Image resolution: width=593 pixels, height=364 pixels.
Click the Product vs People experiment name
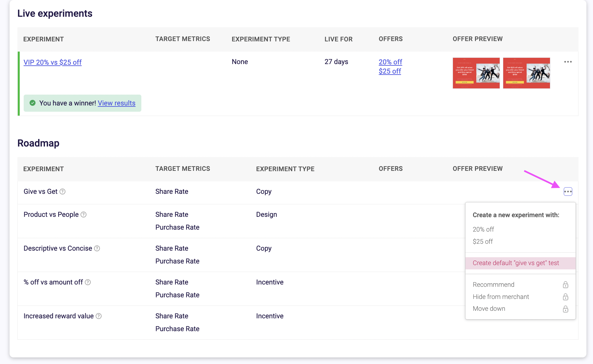click(x=51, y=215)
